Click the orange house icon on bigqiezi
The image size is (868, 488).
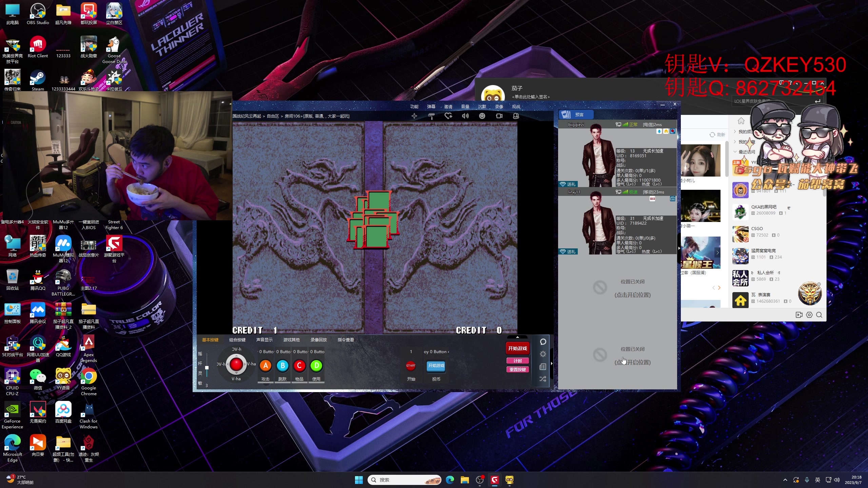[x=666, y=131]
